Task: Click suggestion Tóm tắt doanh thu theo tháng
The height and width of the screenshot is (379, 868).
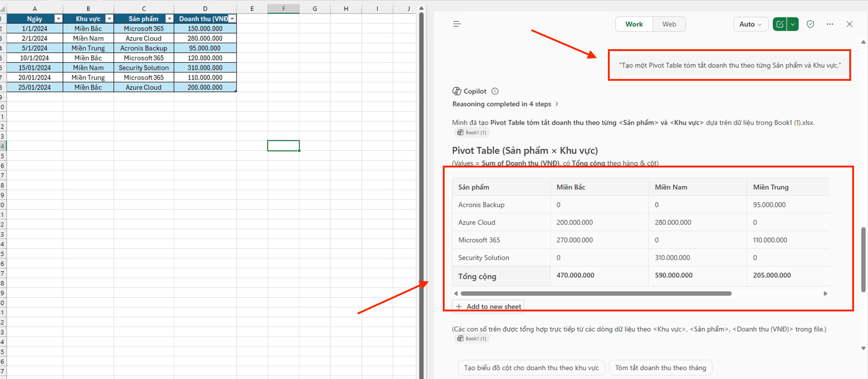Action: coord(660,368)
